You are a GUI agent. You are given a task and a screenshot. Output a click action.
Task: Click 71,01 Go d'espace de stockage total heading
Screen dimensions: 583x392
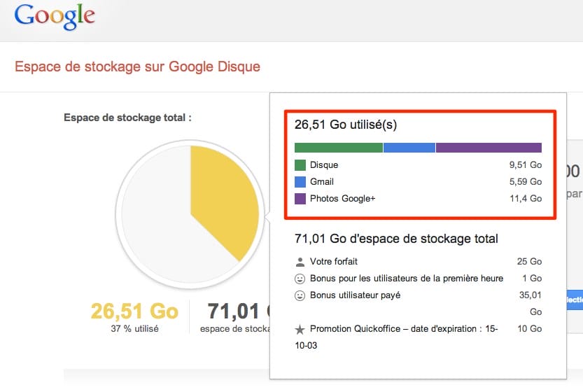396,239
